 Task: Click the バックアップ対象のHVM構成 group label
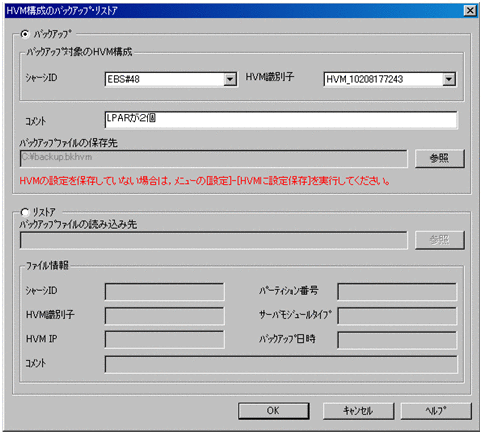pos(79,52)
